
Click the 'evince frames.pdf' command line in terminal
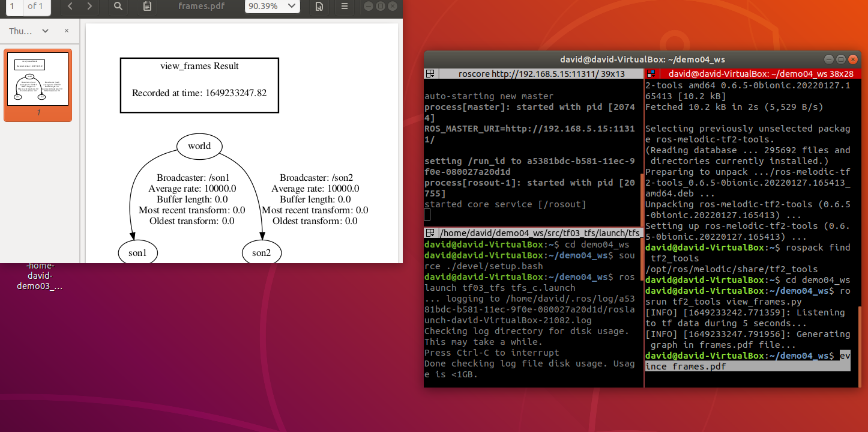point(748,361)
